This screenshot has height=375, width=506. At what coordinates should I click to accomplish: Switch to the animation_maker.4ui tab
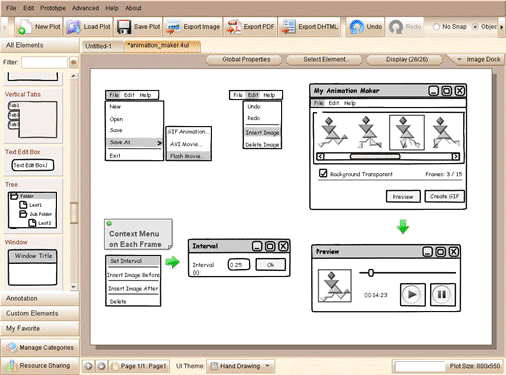coord(162,46)
